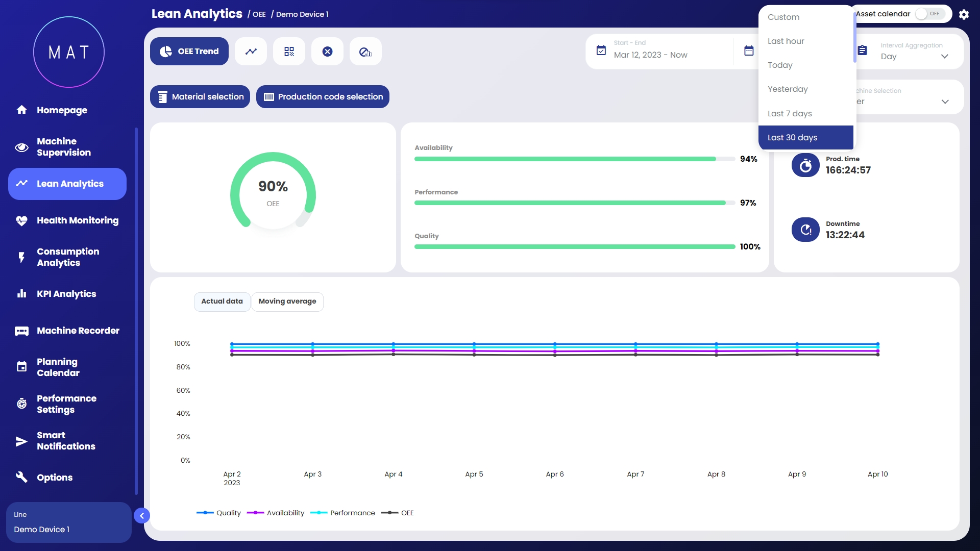Viewport: 980px width, 551px height.
Task: Toggle the Asset calendar switch
Action: 929,14
